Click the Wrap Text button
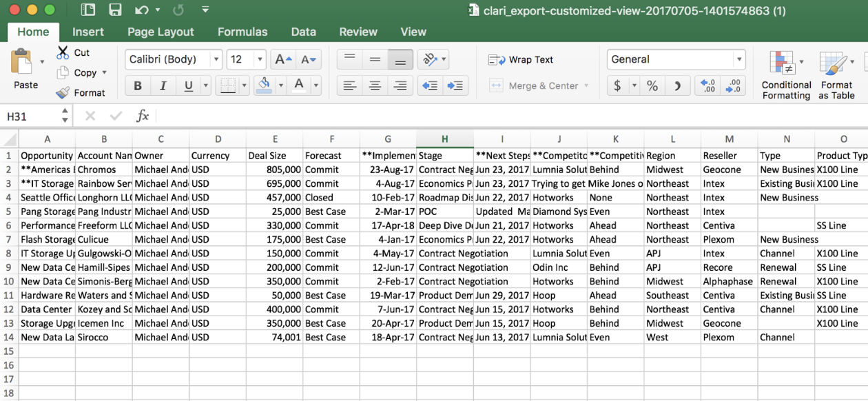Image resolution: width=868 pixels, height=401 pixels. point(521,60)
